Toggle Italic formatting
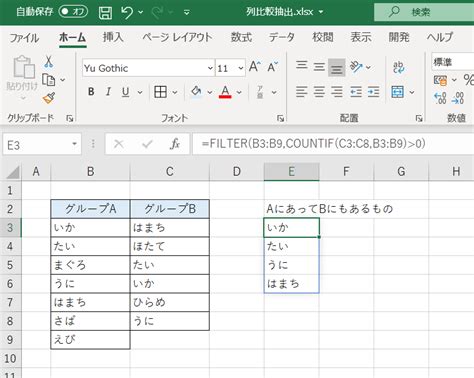Screen dimensions: 474x378 108,92
